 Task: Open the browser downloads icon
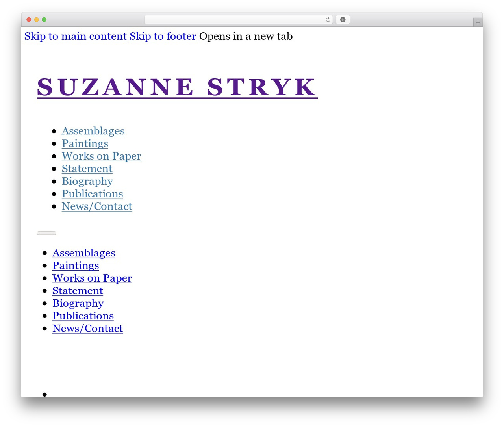(x=343, y=20)
